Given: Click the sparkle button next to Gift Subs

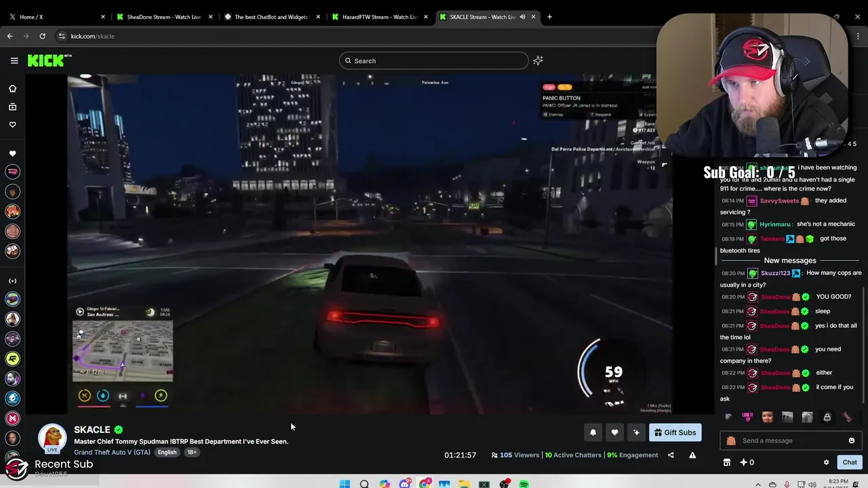Looking at the screenshot, I should (636, 432).
